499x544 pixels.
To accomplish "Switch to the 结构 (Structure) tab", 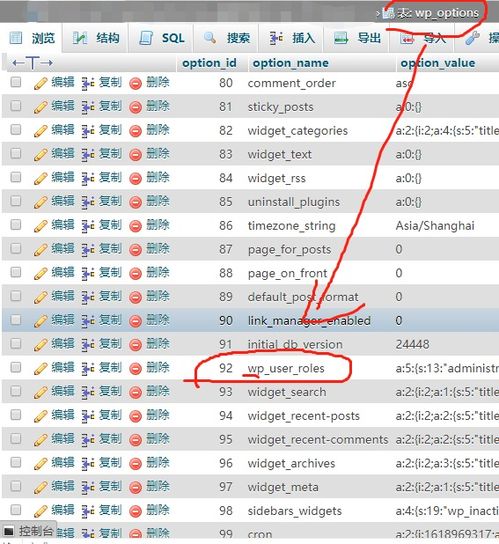I will [x=96, y=38].
